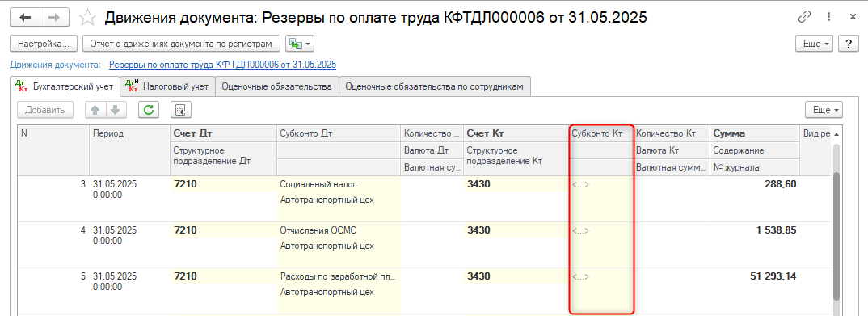Select Расходы по заработной пл... cell

(x=338, y=276)
